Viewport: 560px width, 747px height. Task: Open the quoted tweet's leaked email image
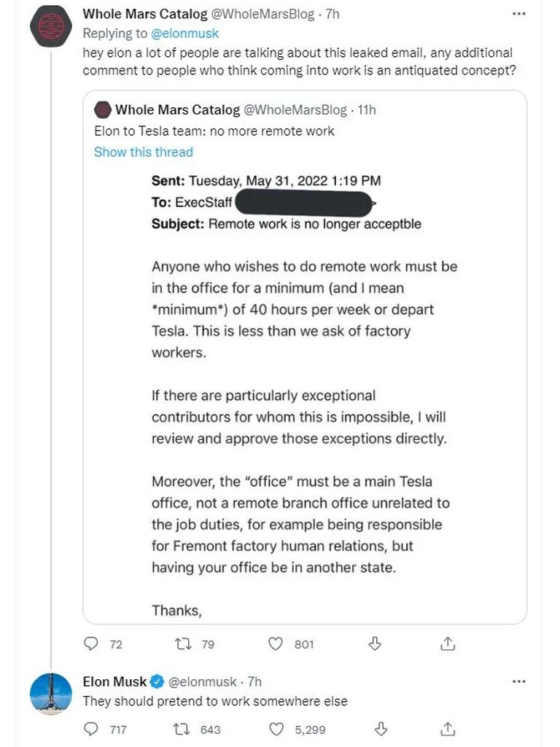pyautogui.click(x=305, y=394)
